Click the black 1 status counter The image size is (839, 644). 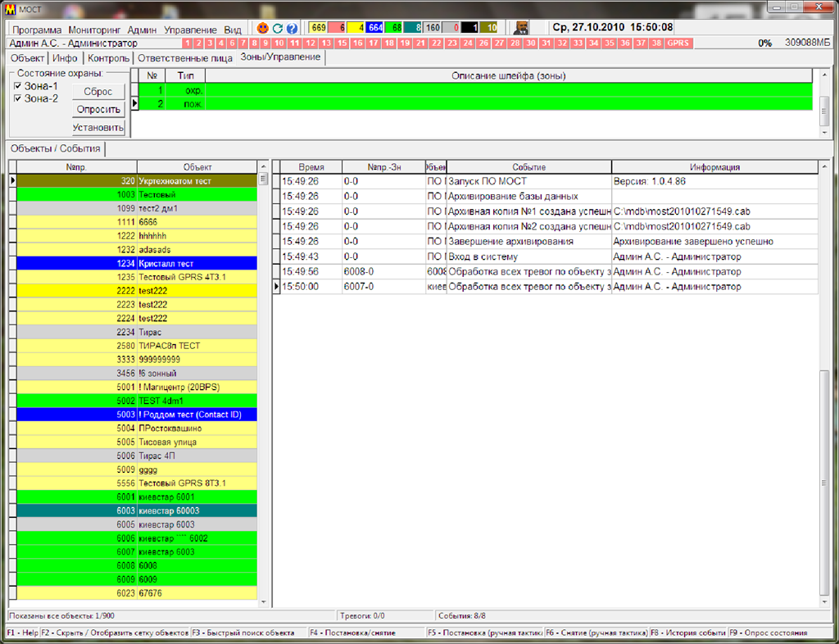(x=469, y=28)
